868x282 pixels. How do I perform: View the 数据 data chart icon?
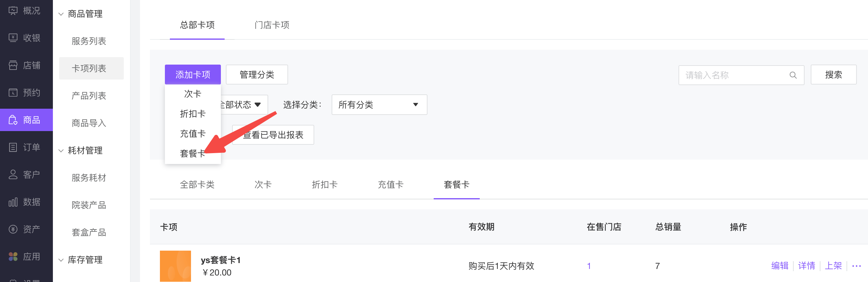point(13,202)
